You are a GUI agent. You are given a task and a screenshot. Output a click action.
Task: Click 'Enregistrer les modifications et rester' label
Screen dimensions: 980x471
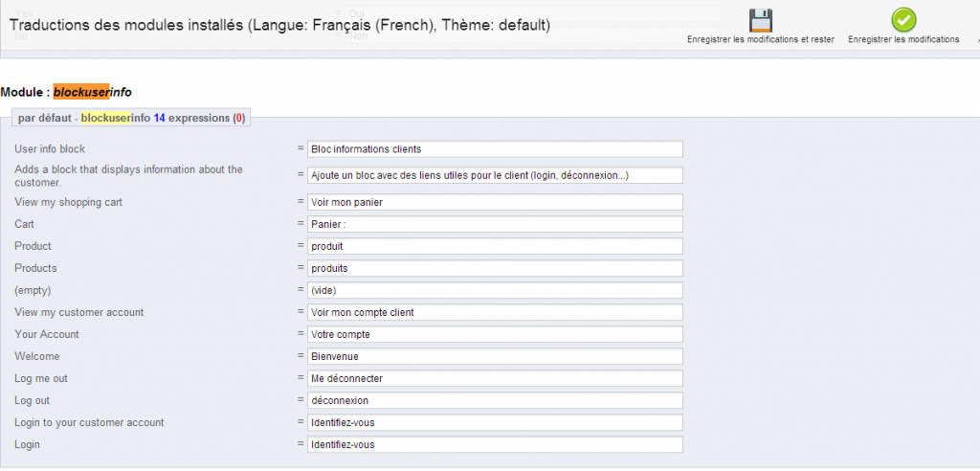pos(761,39)
